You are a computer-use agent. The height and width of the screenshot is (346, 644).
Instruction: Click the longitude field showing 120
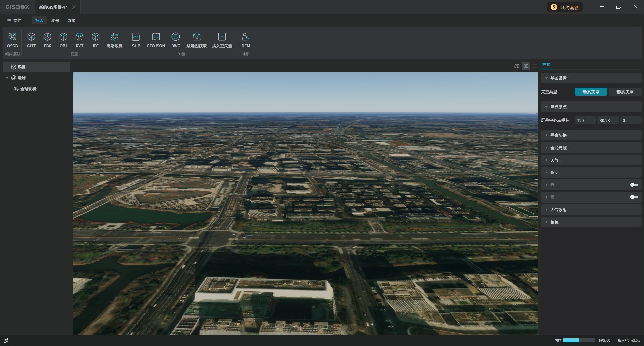[x=585, y=120]
